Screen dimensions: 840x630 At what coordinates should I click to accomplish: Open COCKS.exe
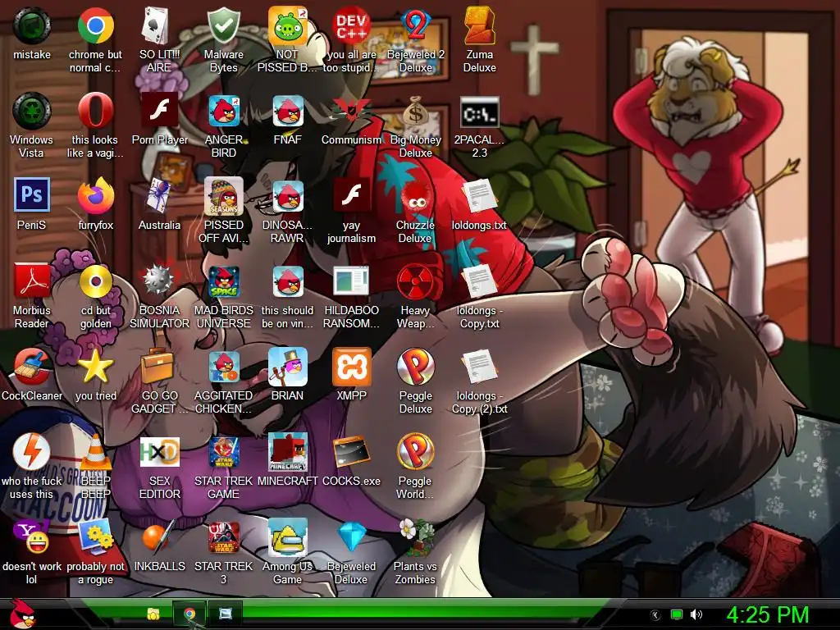tap(351, 452)
